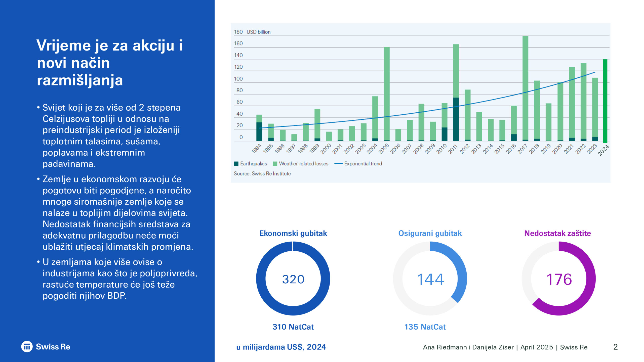
Task: Click the '135 NatCat' label
Action: coord(425,327)
